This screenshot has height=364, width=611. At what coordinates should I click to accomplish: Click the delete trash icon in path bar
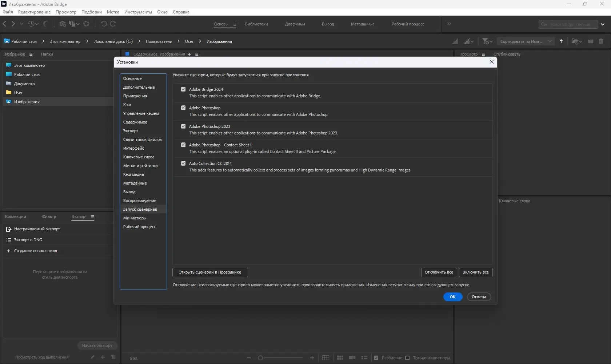(x=601, y=41)
